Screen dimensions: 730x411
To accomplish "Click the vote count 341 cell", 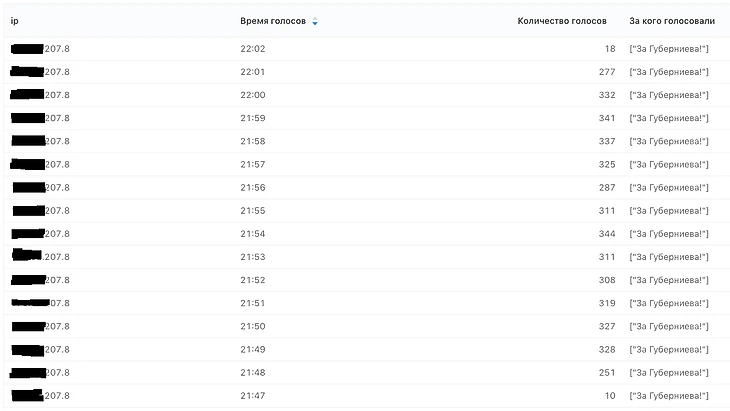I will point(603,118).
